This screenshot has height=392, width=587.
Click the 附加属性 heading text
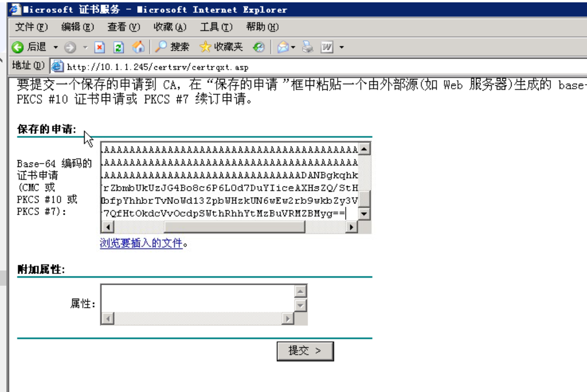coord(41,269)
